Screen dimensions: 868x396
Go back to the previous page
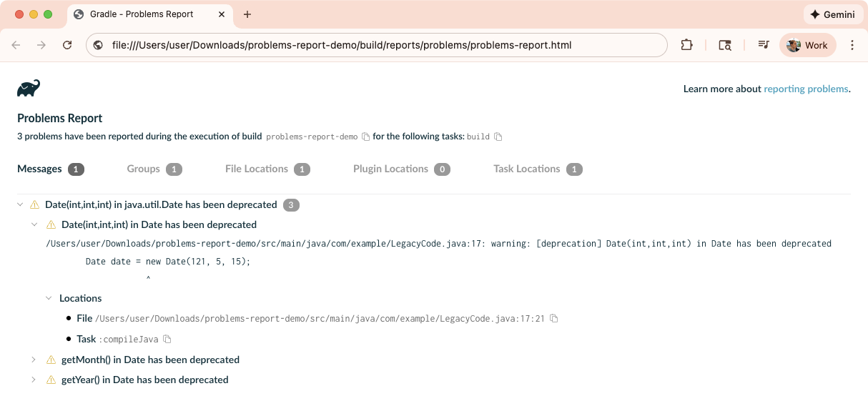coord(16,45)
